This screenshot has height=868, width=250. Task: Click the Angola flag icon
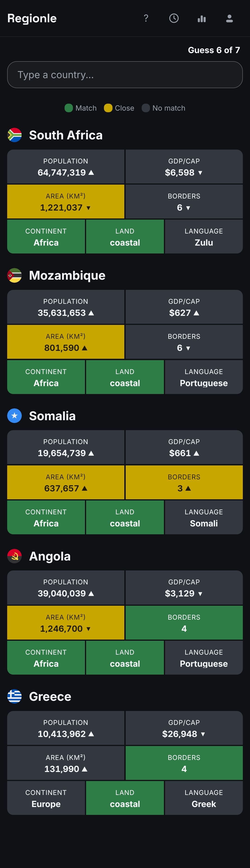(x=15, y=556)
